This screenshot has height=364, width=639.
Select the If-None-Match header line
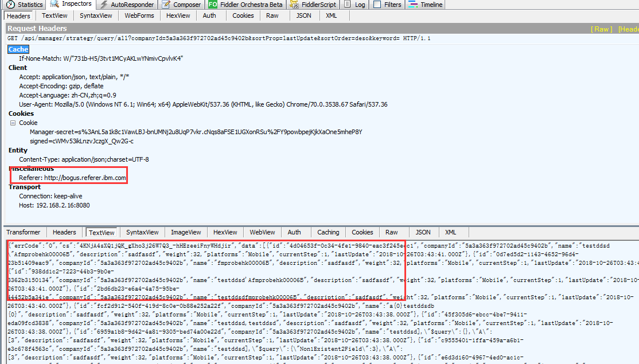point(100,58)
